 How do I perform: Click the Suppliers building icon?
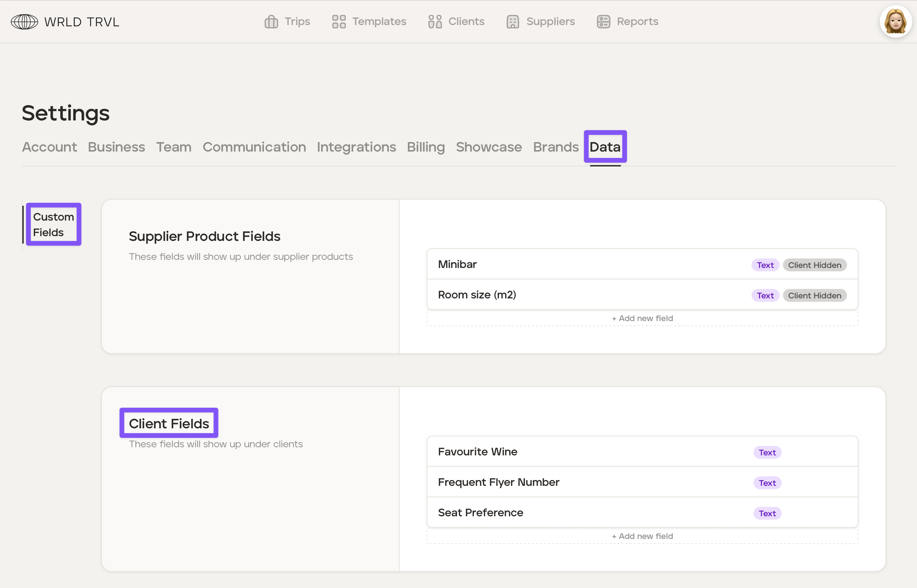coord(512,22)
